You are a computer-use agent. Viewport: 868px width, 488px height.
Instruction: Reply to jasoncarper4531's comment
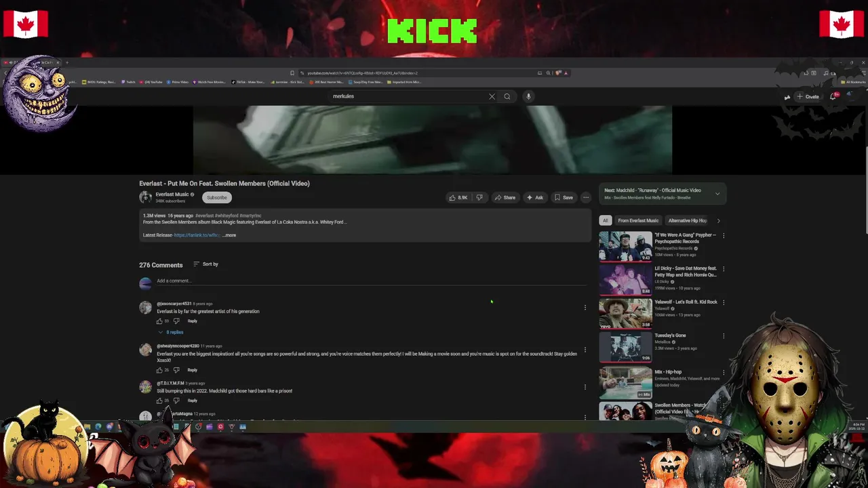(193, 321)
